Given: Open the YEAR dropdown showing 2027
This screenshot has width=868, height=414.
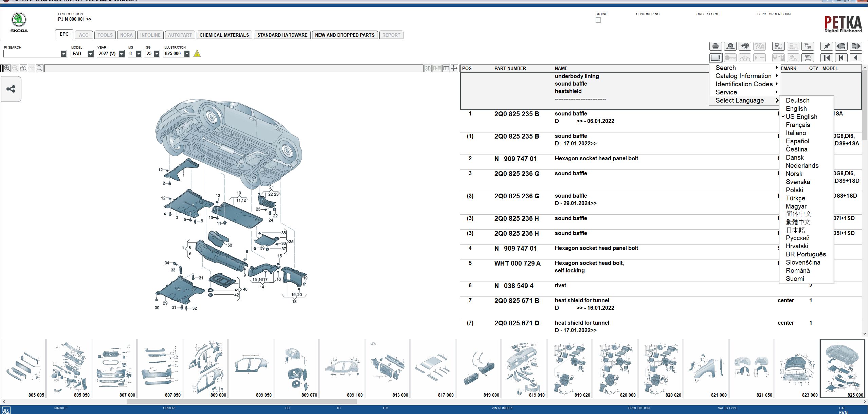Looking at the screenshot, I should pos(121,53).
